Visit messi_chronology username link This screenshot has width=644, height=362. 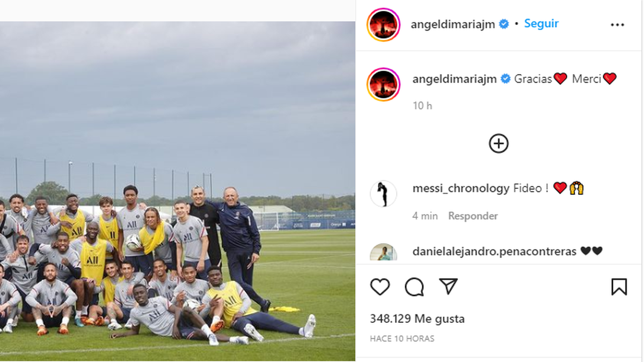coord(461,188)
